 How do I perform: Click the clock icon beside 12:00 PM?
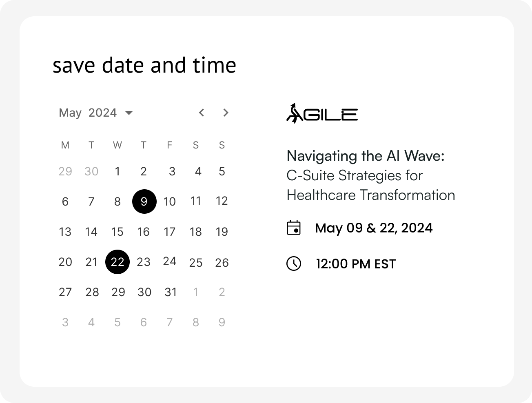coord(294,263)
